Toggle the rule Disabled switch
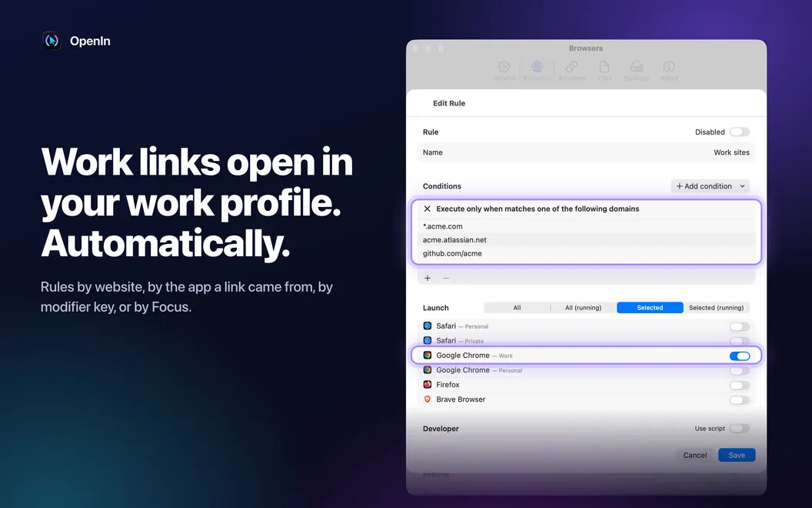Screen dimensions: 812x508 click(x=740, y=132)
